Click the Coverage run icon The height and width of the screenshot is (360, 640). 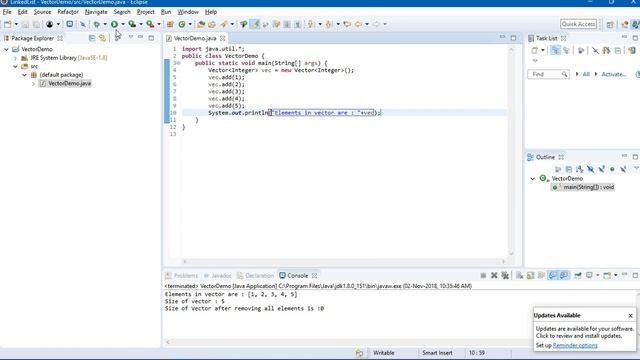132,24
